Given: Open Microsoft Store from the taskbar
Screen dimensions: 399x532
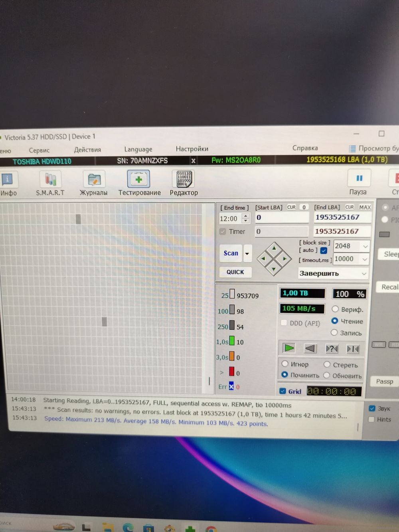Looking at the screenshot, I should coord(148,528).
